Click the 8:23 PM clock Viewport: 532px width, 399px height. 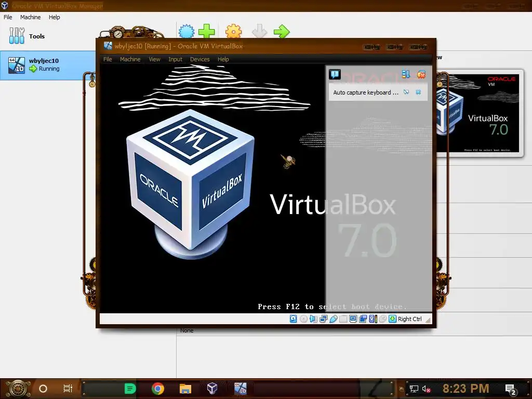465,389
